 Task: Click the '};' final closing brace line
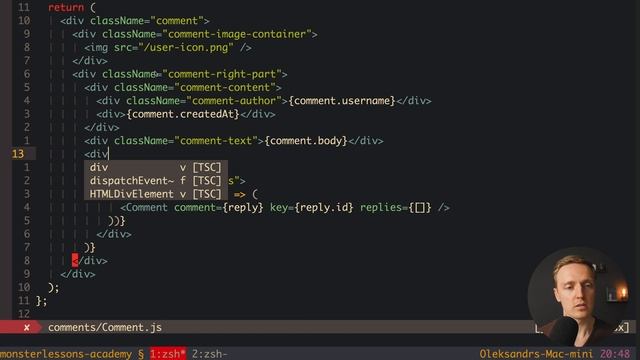tap(42, 301)
